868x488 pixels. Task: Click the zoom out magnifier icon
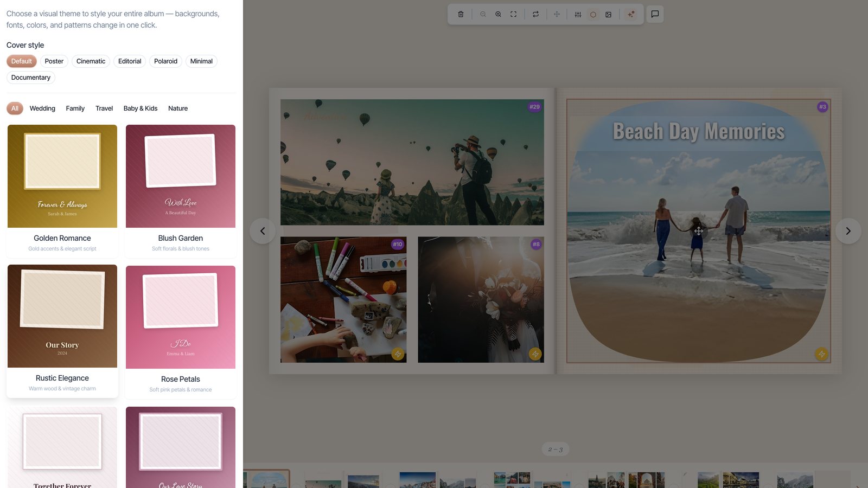click(x=483, y=14)
